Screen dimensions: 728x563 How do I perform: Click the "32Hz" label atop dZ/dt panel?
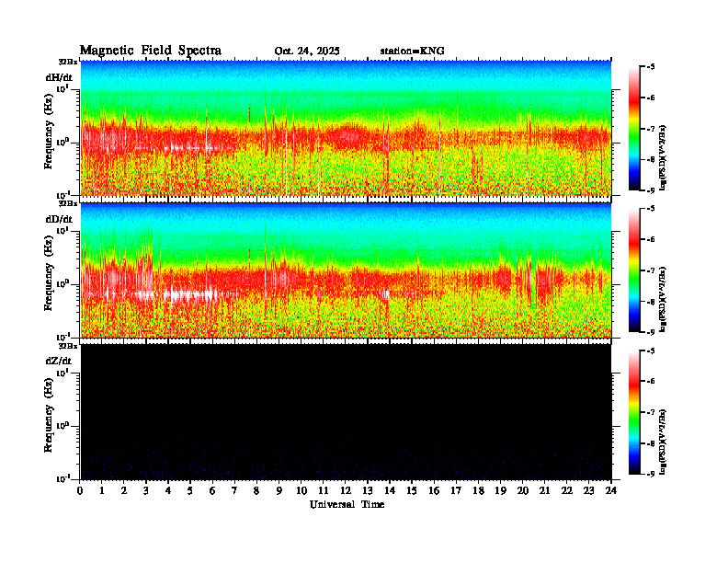[68, 346]
